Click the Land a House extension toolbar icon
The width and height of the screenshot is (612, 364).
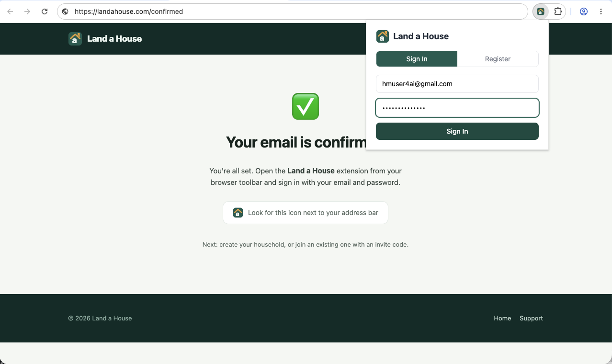pos(541,11)
